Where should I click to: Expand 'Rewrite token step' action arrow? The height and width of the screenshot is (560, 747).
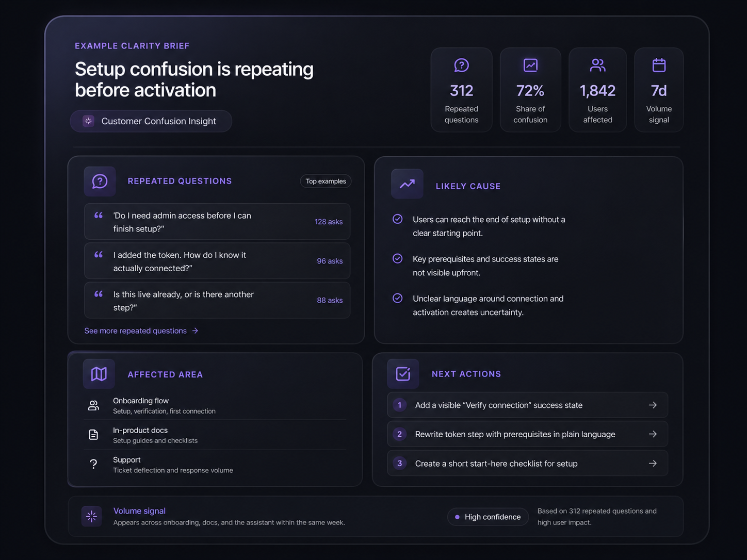click(x=653, y=434)
